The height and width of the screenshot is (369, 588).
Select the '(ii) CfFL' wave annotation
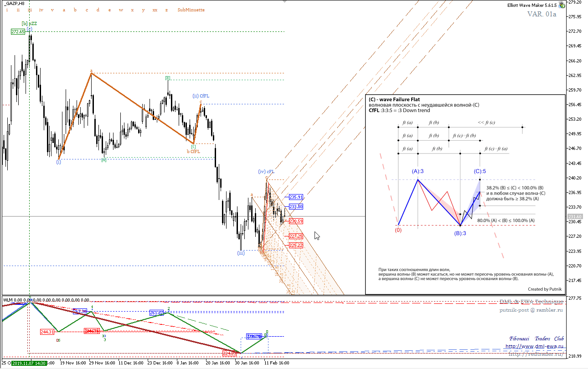(201, 96)
